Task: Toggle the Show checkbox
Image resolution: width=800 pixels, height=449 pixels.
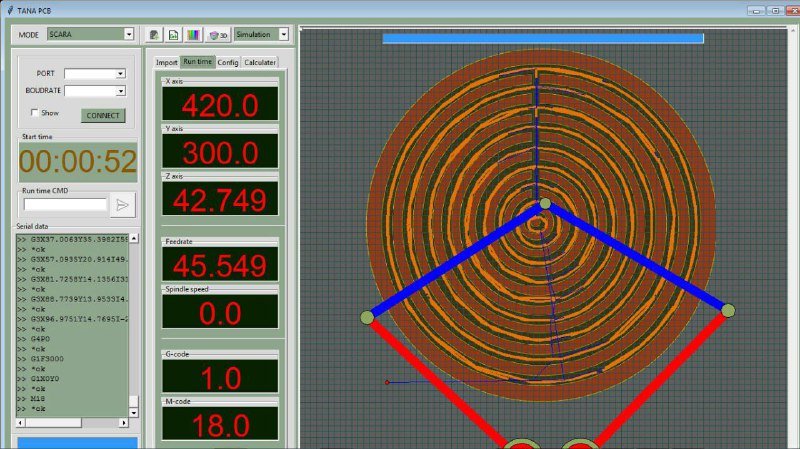Action: pos(35,112)
